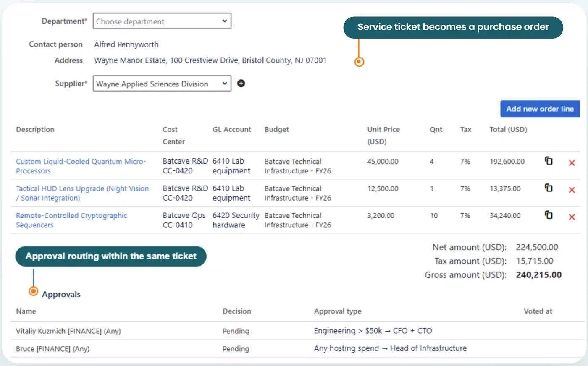Select Pending decision for Bruce
The height and width of the screenshot is (366, 588).
click(x=236, y=349)
